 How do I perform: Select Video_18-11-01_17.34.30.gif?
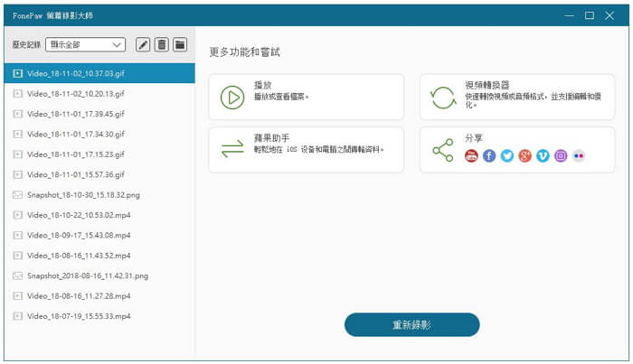[x=99, y=134]
